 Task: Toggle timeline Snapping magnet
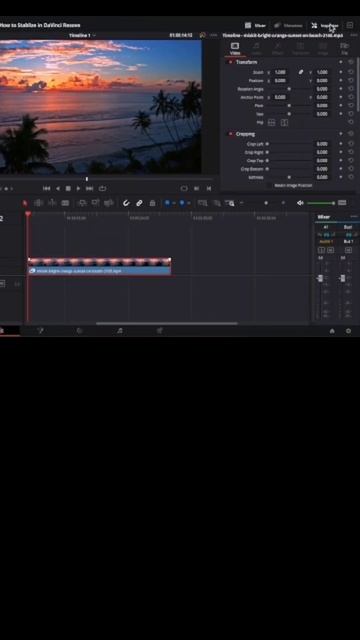coord(126,203)
